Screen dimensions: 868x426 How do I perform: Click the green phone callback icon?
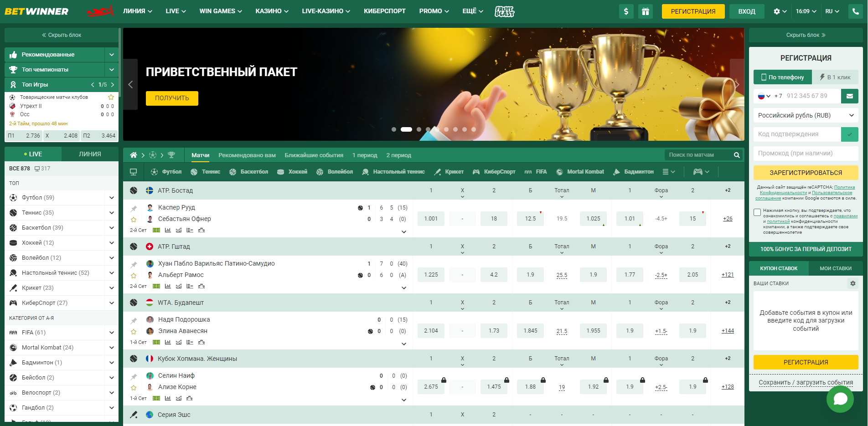coord(856,11)
